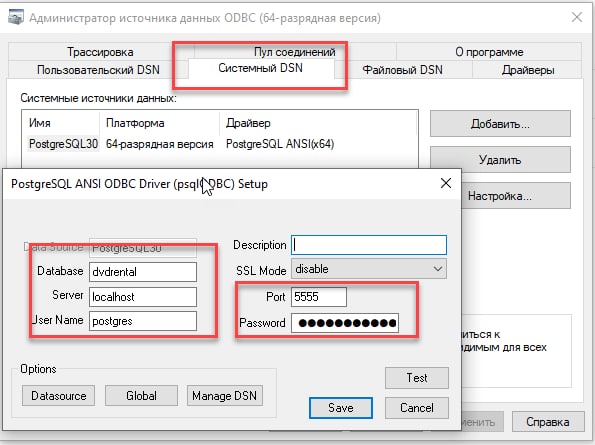Click the ODBC Administrator title bar icon

coord(16,17)
